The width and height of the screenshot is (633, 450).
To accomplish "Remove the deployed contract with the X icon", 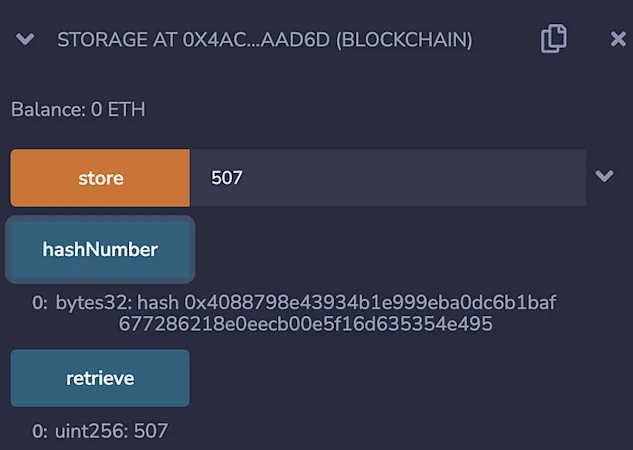I will point(618,39).
